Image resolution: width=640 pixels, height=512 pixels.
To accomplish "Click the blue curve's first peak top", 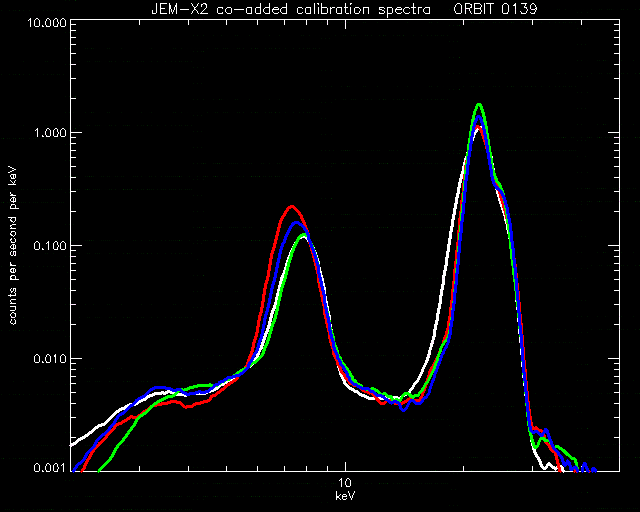I will [297, 223].
